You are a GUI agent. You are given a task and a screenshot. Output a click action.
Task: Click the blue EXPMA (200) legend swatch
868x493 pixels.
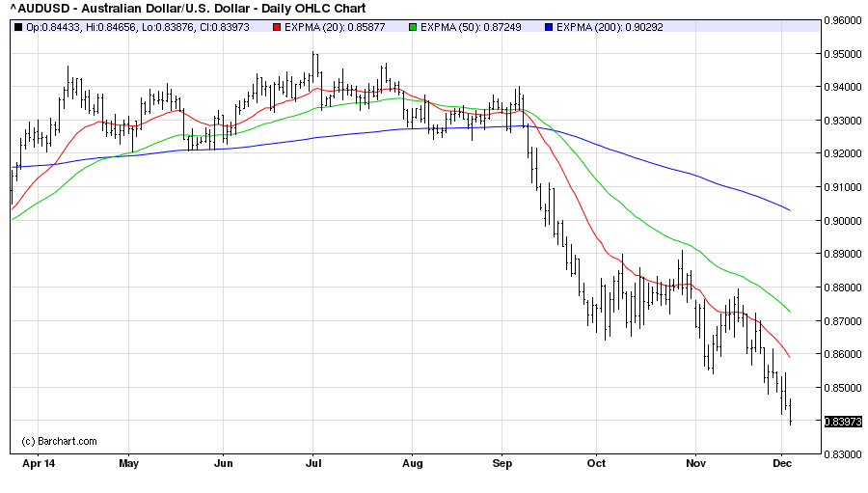coord(550,27)
